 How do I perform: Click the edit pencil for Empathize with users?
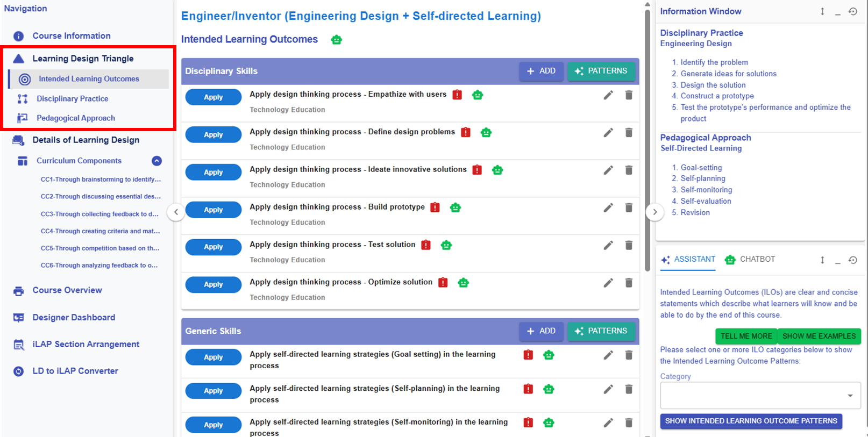608,95
